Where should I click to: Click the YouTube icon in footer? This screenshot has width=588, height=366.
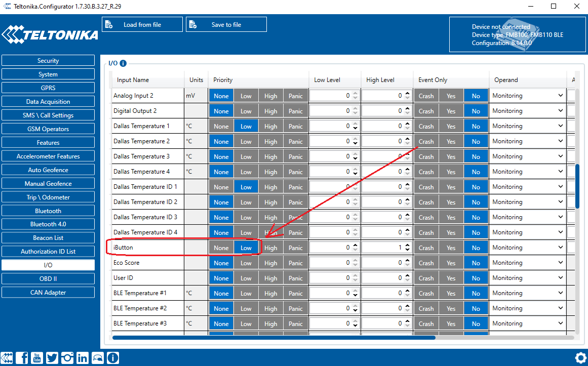(37, 358)
